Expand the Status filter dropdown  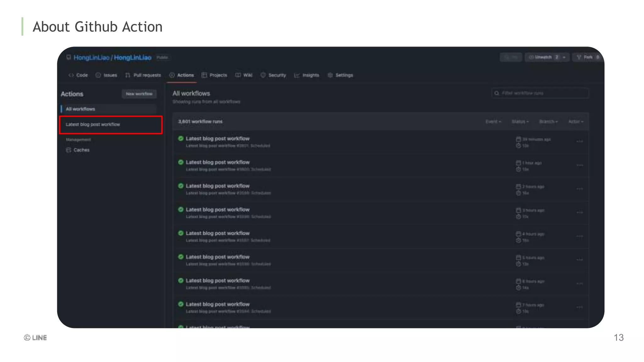click(x=520, y=122)
